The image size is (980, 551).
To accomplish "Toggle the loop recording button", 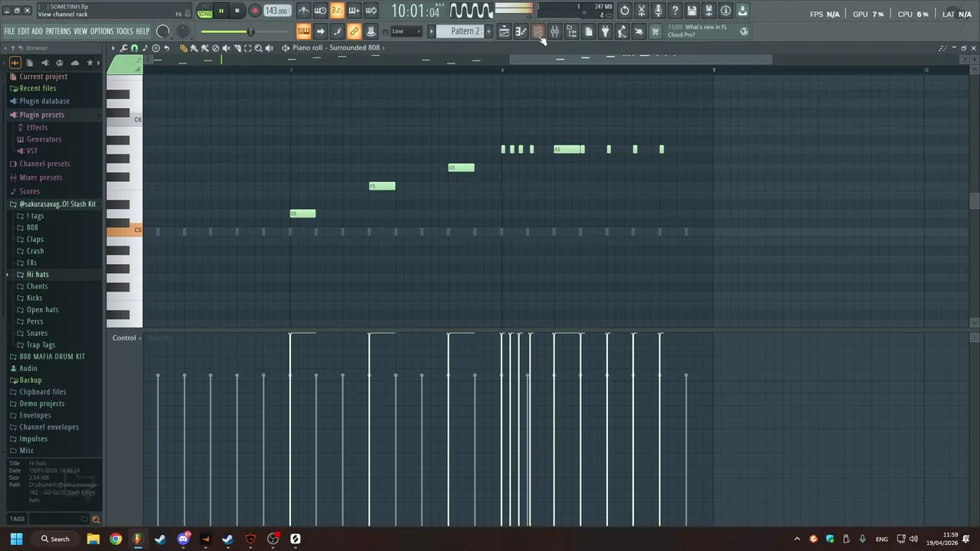I will tap(371, 11).
